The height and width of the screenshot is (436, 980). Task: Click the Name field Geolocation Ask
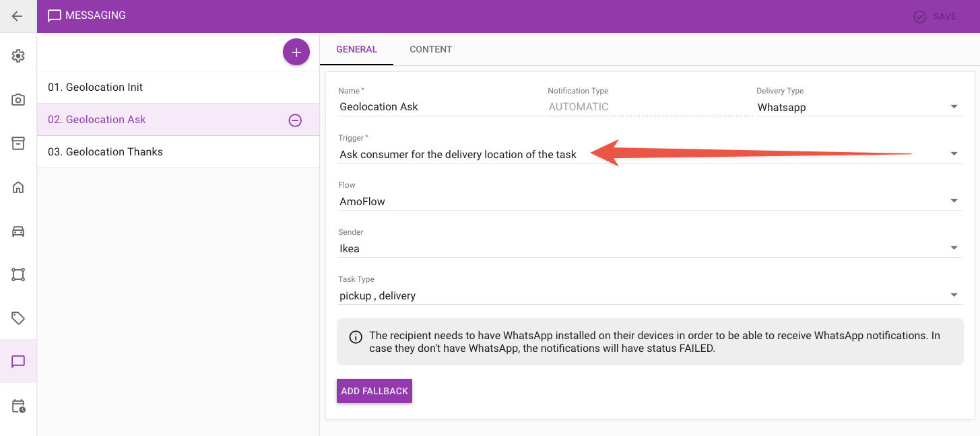441,107
